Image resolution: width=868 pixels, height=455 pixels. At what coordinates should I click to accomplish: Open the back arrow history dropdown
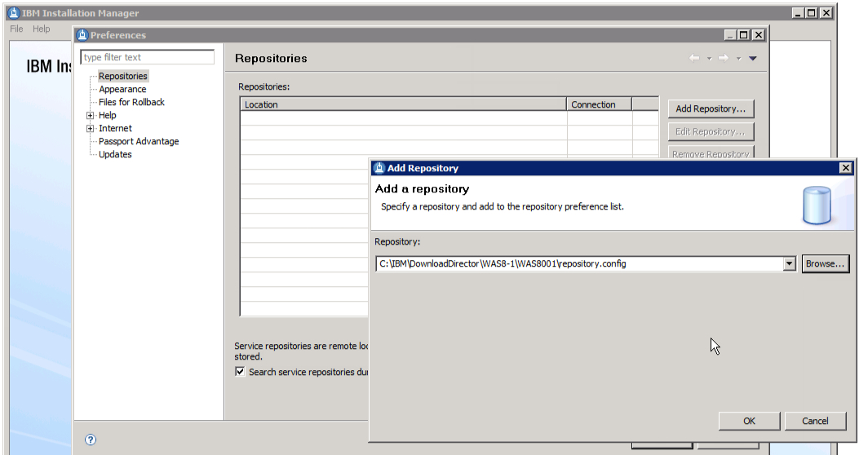(x=709, y=59)
